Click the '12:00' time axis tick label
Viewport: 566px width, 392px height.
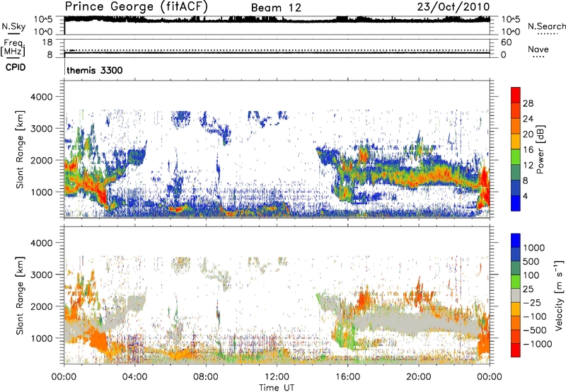coord(277,377)
